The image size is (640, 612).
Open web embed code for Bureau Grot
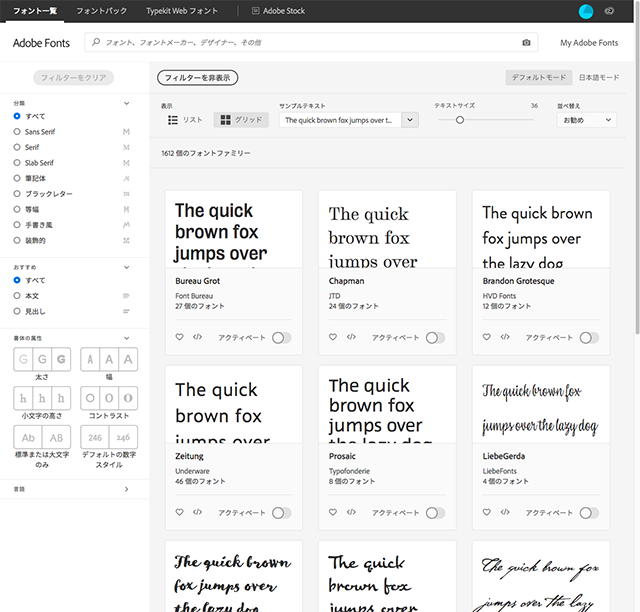198,337
